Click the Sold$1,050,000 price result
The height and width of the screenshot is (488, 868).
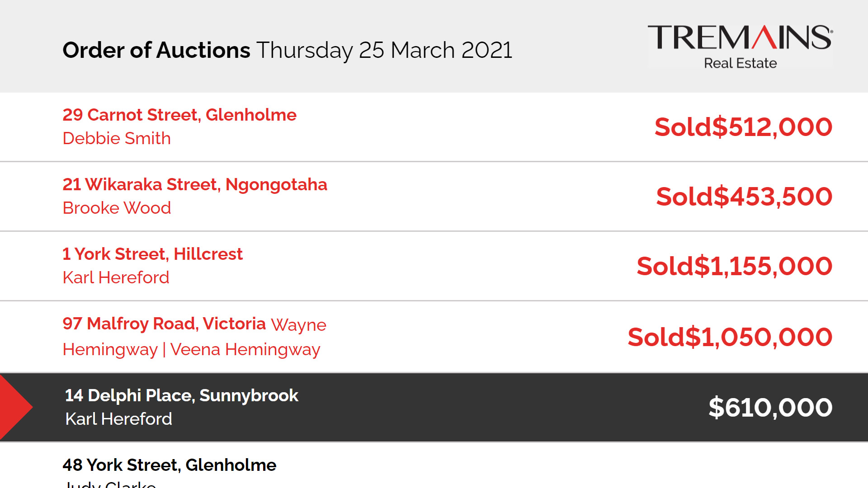tap(730, 337)
